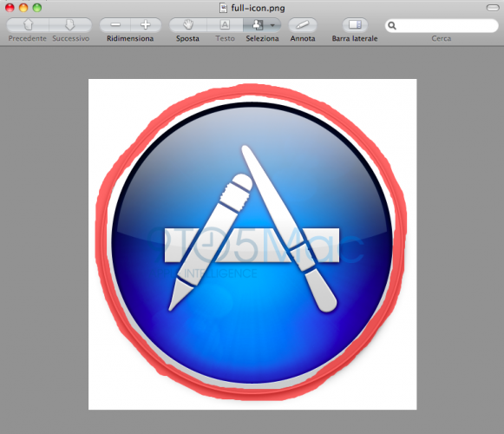This screenshot has height=434, width=504.
Task: Open the Seleziona tool dropdown arrow
Action: click(x=273, y=25)
